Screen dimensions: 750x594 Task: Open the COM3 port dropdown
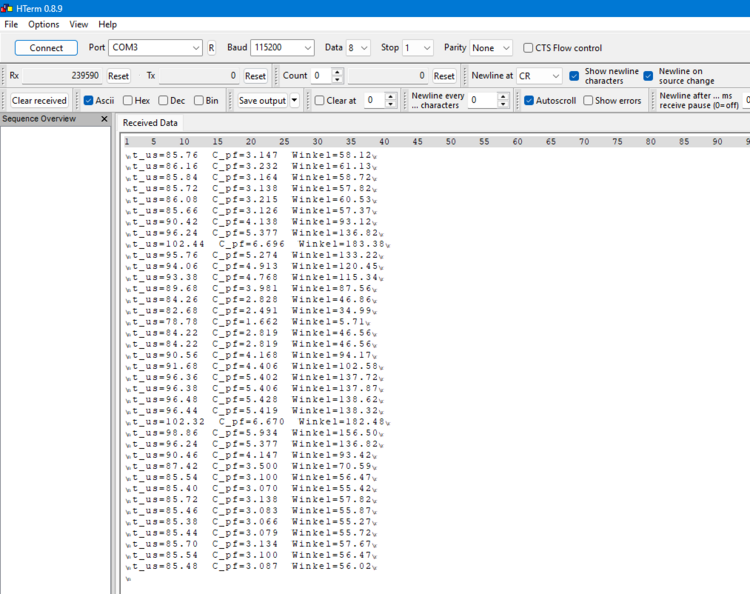click(195, 48)
